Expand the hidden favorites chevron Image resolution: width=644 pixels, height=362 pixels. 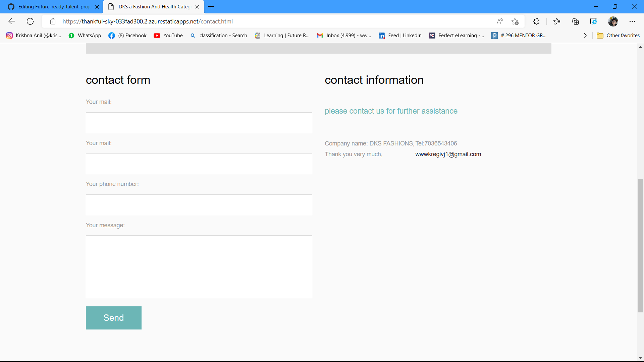click(x=585, y=36)
